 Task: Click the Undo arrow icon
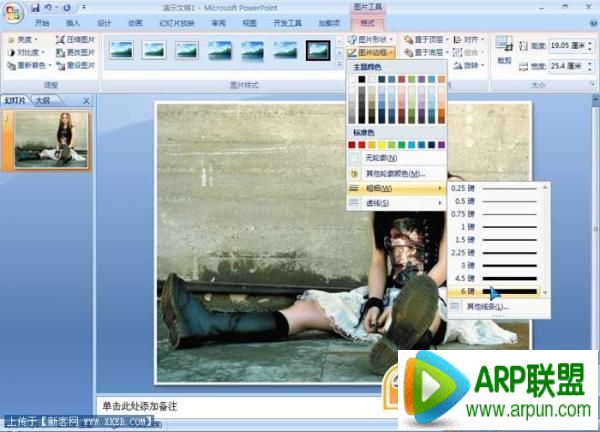pyautogui.click(x=48, y=7)
